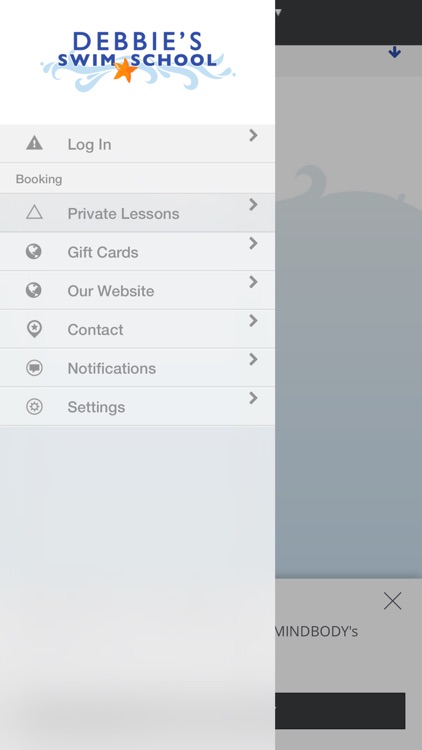The width and height of the screenshot is (422, 750).
Task: Tap the dark button at the bottom
Action: point(340,711)
